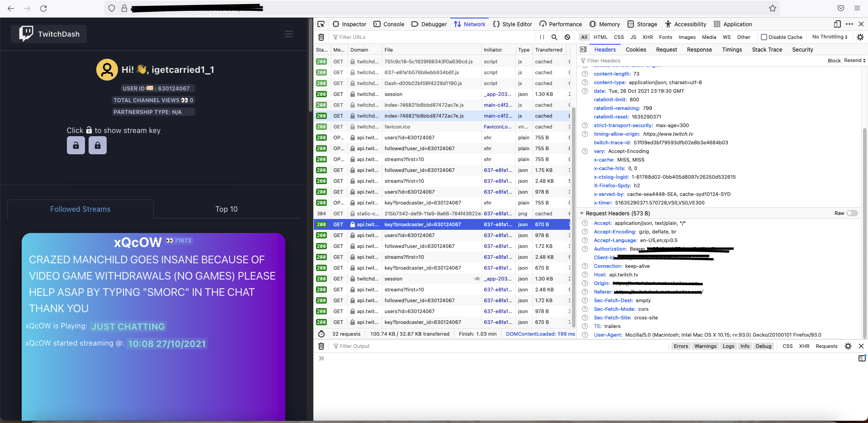Screen dimensions: 868x423
Task: Toggle the console sidebar icon
Action: point(862,358)
